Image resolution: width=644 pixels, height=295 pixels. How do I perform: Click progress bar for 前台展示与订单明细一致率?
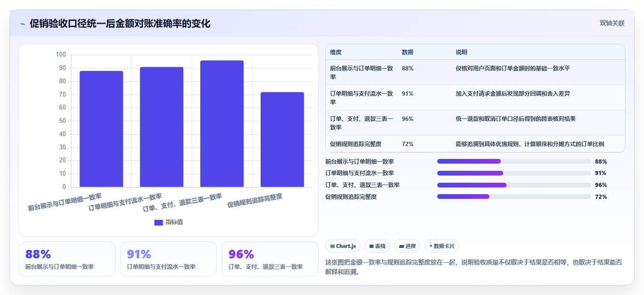514,161
